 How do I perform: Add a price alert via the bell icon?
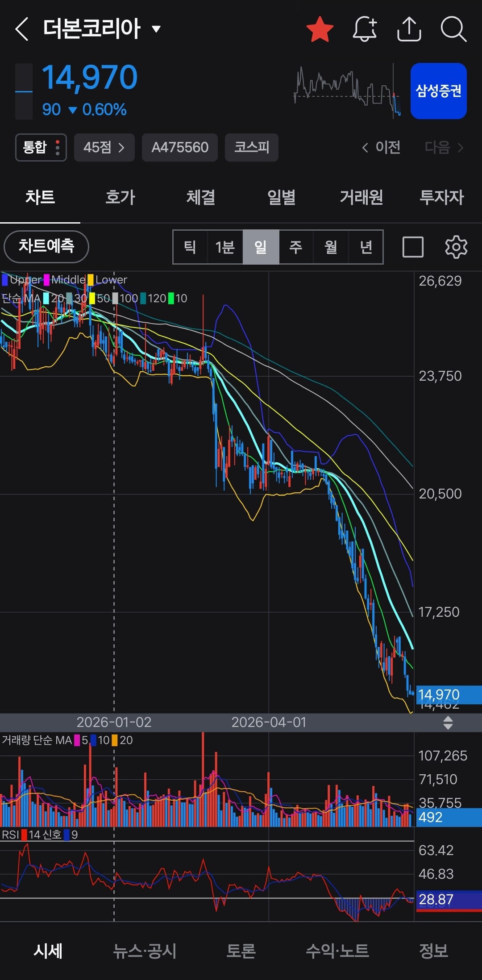(x=365, y=29)
